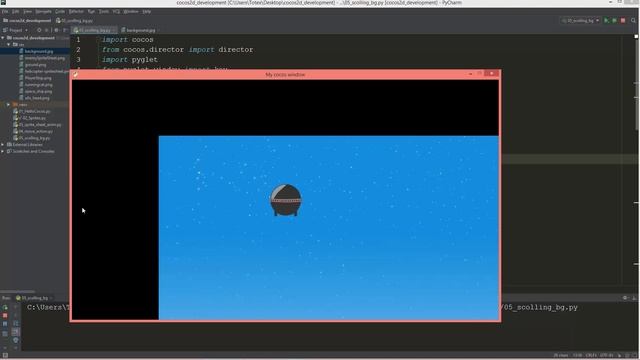
Task: Open the Tools menu
Action: click(x=104, y=11)
